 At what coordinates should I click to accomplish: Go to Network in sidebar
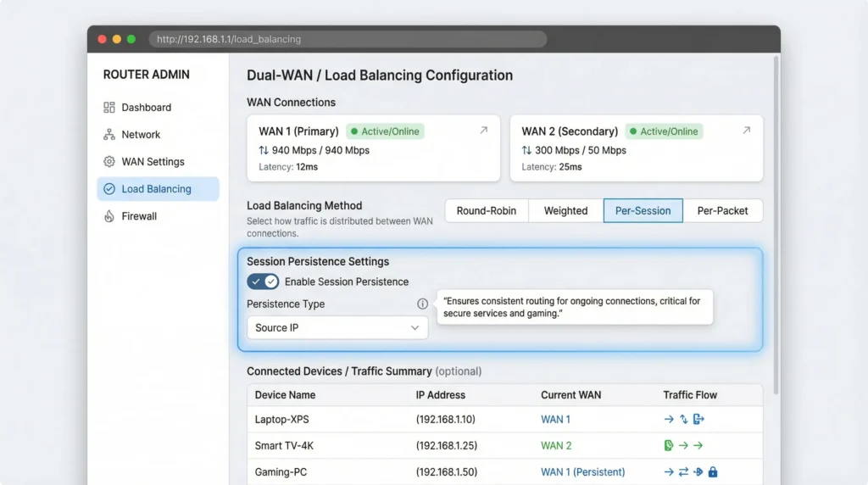[158, 135]
